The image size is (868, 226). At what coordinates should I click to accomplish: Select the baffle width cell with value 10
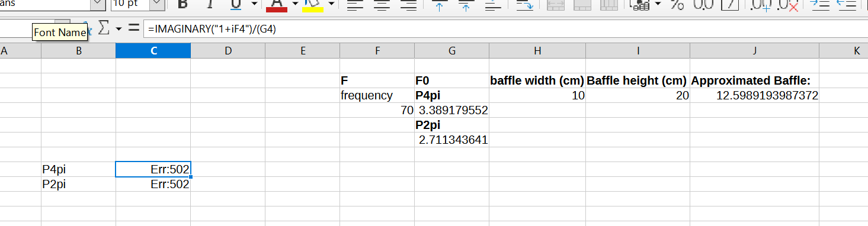click(537, 95)
